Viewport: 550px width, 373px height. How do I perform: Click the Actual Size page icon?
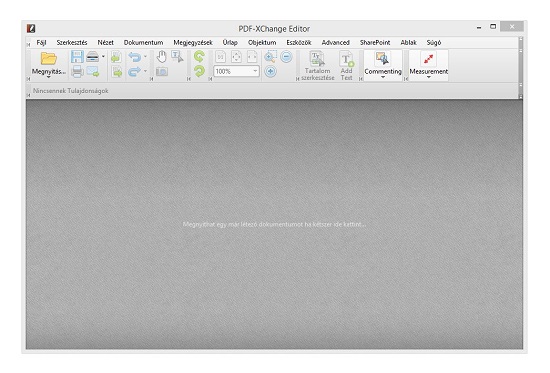pos(220,57)
